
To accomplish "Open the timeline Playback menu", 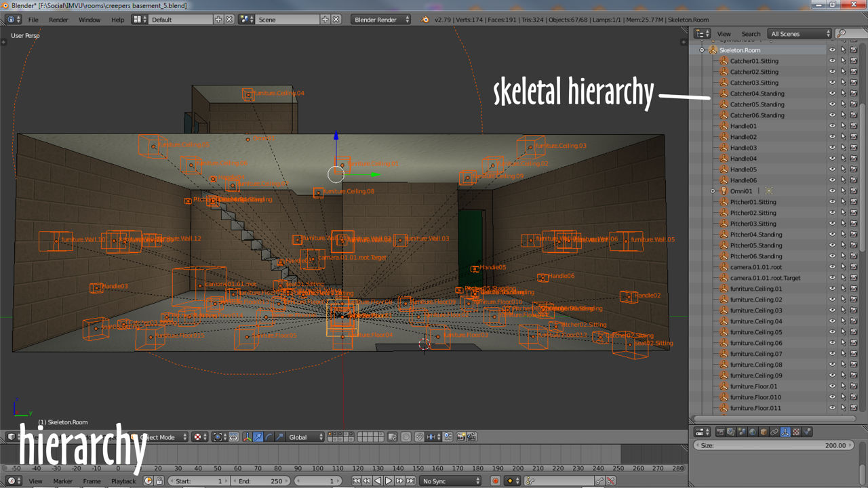I will click(123, 481).
